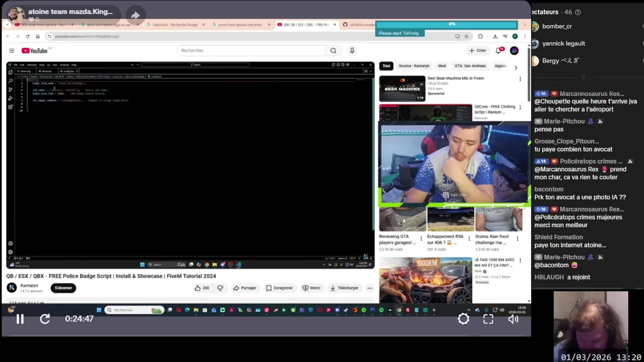Select the Tout filter chip
The image size is (644, 362).
tap(386, 66)
